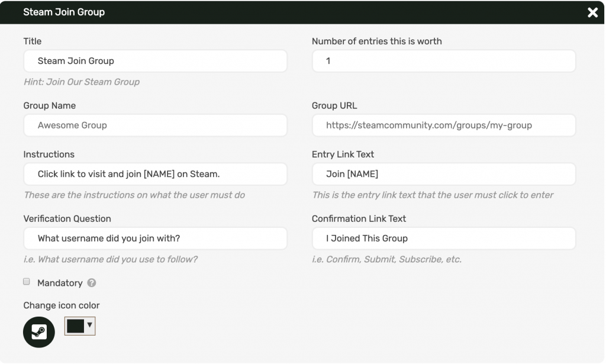The width and height of the screenshot is (606, 364).
Task: Open the Mandatory help question-mark icon
Action: click(92, 283)
